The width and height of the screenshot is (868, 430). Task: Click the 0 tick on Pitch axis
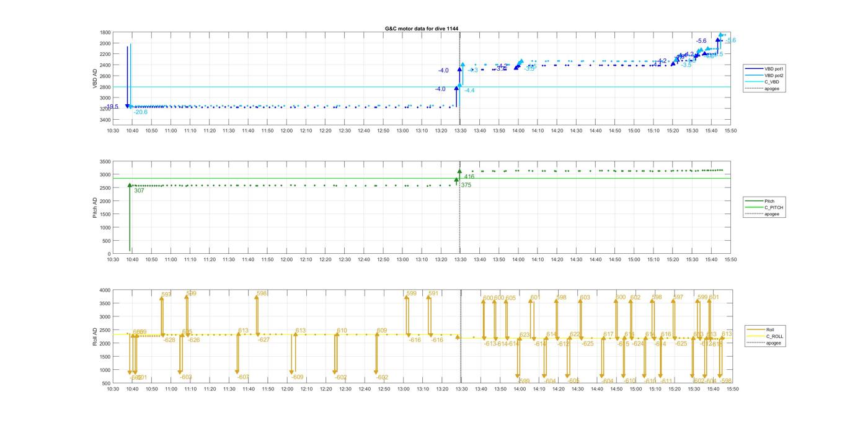(109, 254)
